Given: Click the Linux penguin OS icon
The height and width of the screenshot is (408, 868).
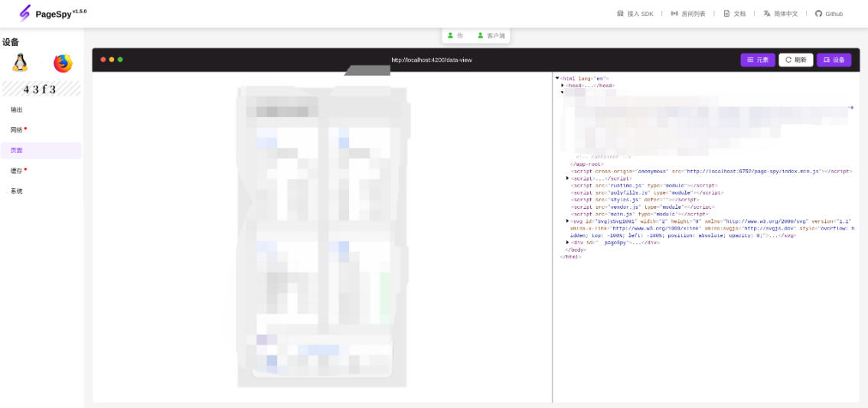Looking at the screenshot, I should click(x=20, y=63).
